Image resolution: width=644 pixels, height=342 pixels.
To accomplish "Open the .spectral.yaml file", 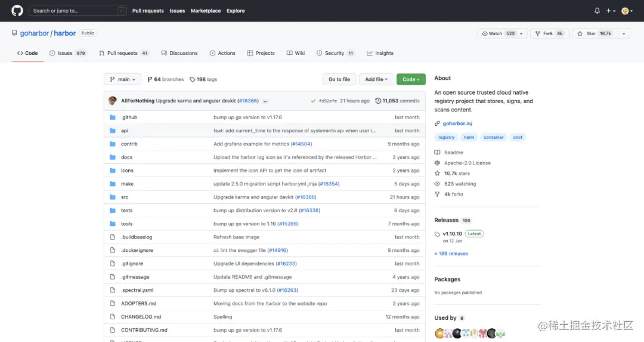I will pos(137,290).
